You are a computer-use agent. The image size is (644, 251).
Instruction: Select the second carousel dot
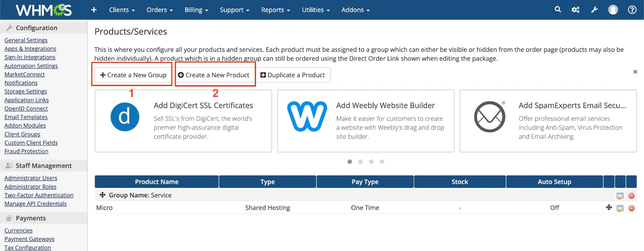coord(360,162)
